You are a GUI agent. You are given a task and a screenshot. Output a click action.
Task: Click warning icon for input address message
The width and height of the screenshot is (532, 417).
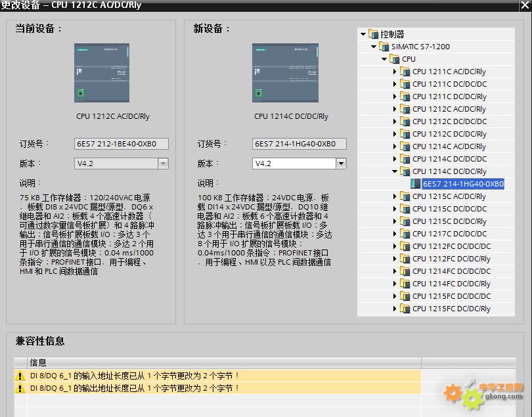click(20, 376)
